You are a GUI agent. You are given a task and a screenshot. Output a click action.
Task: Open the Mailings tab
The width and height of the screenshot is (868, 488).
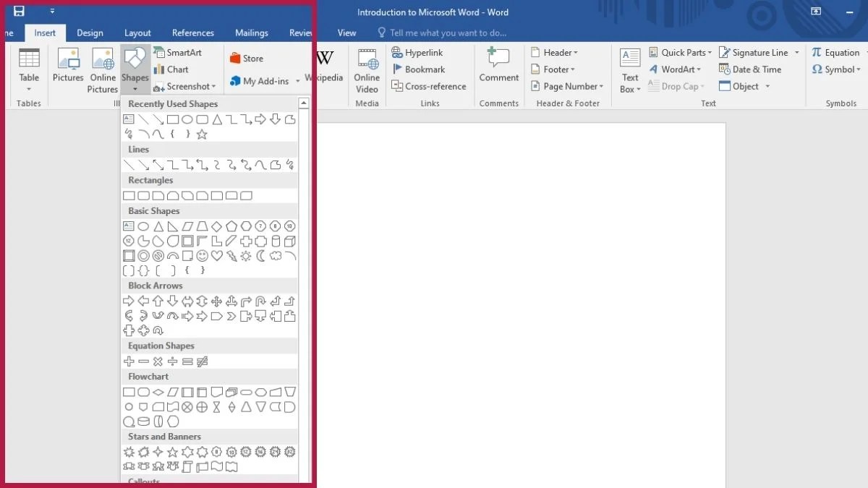point(251,33)
